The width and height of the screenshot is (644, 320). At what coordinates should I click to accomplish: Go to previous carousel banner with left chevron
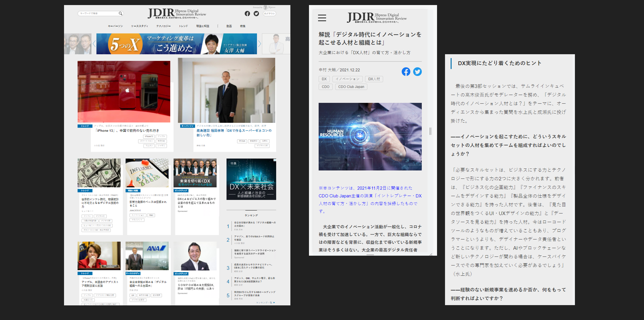pos(94,44)
